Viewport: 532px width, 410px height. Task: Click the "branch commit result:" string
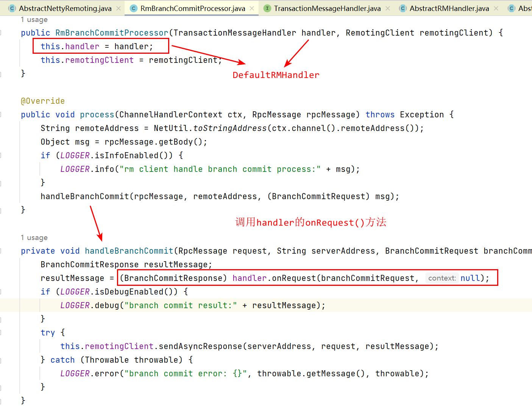(x=181, y=306)
